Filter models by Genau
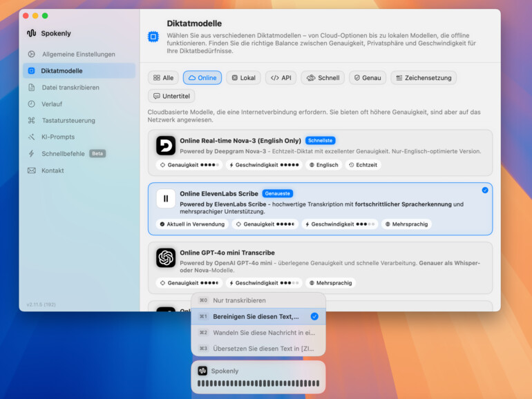This screenshot has height=399, width=532. 368,78
